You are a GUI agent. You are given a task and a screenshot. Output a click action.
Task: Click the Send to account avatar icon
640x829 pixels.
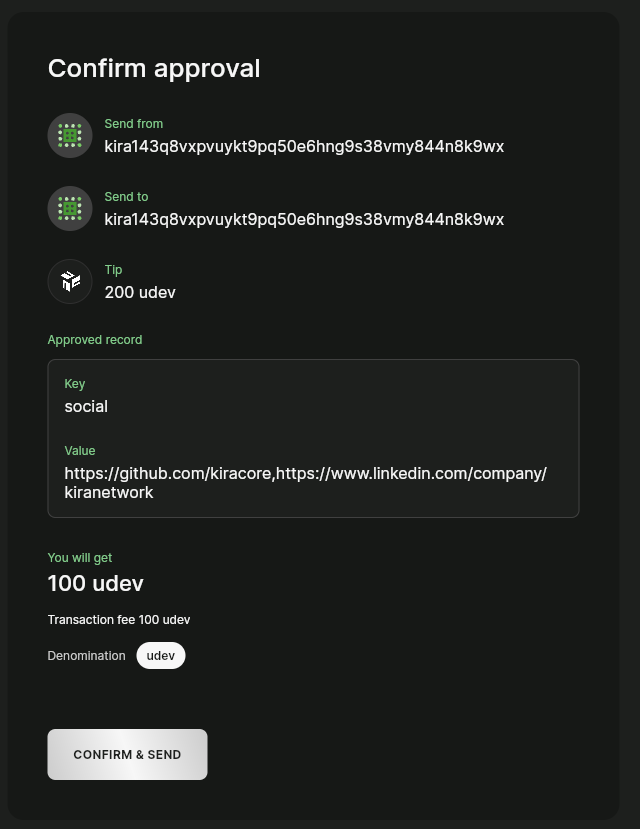tap(70, 208)
